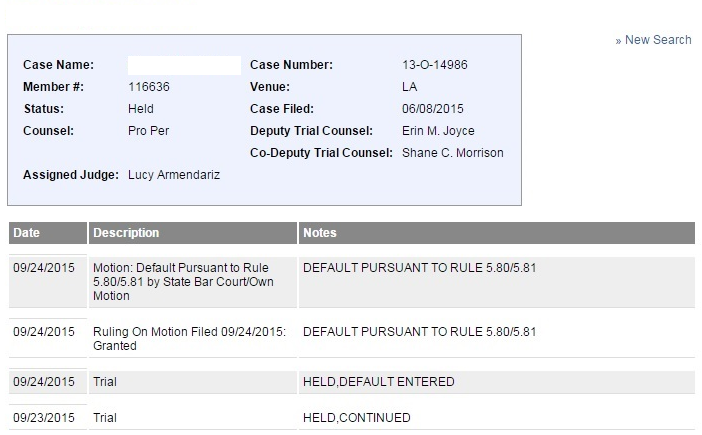This screenshot has height=435, width=702.
Task: Select the HELD,CONTINUED note
Action: 357,418
